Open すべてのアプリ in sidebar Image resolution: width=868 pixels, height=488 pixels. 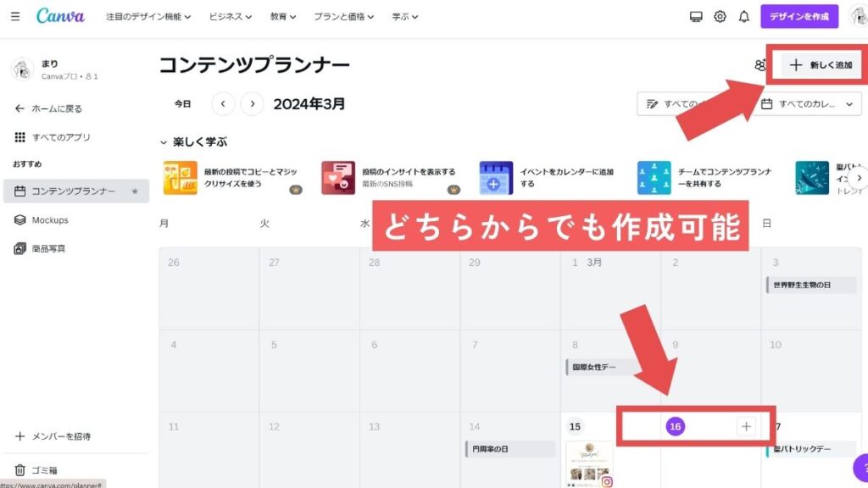(53, 136)
